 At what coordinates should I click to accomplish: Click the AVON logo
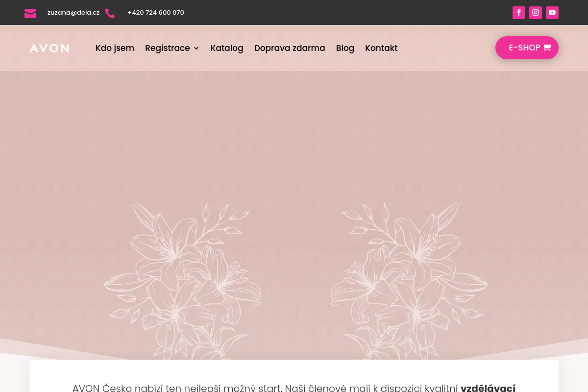pyautogui.click(x=49, y=48)
